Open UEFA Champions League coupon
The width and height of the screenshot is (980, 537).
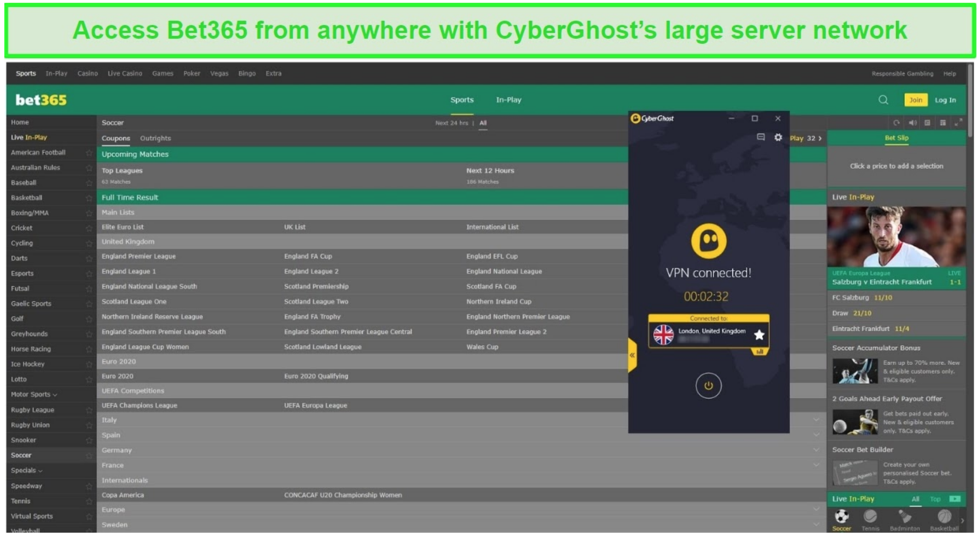(x=139, y=406)
